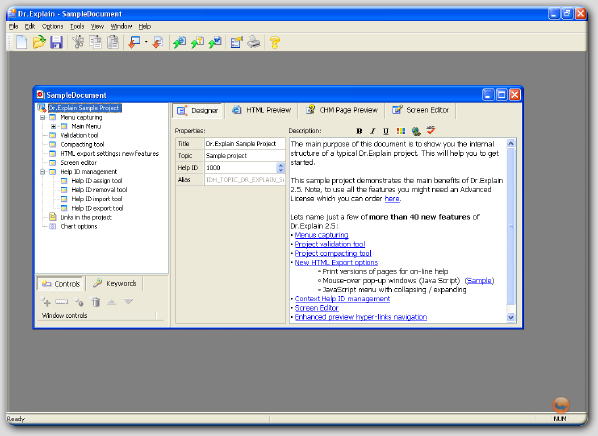Switch to the HTML Preview tab

point(262,110)
